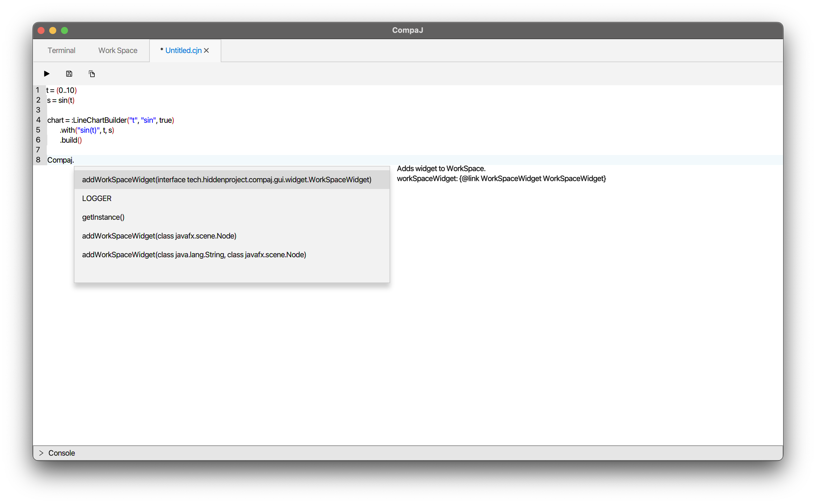
Task: Run the script with the play icon
Action: [47, 74]
